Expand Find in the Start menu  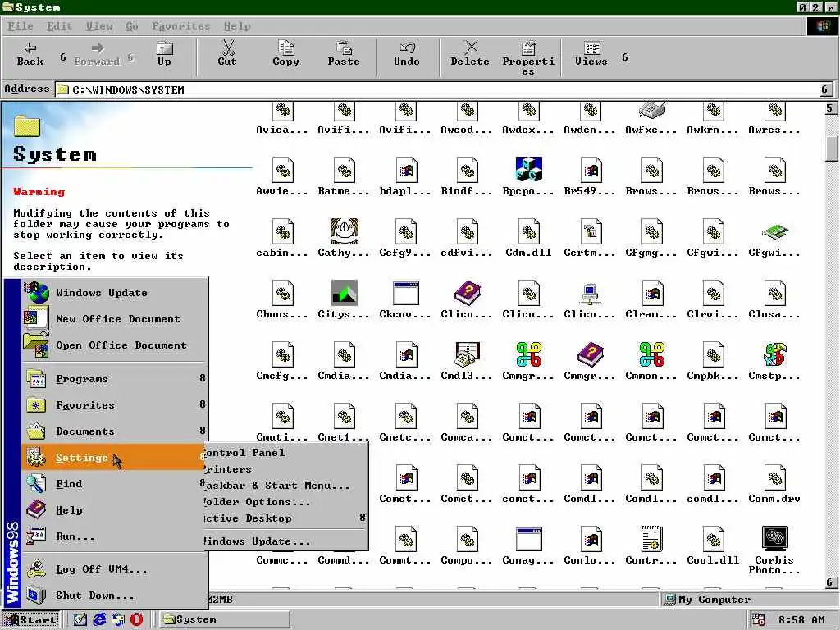pyautogui.click(x=114, y=484)
